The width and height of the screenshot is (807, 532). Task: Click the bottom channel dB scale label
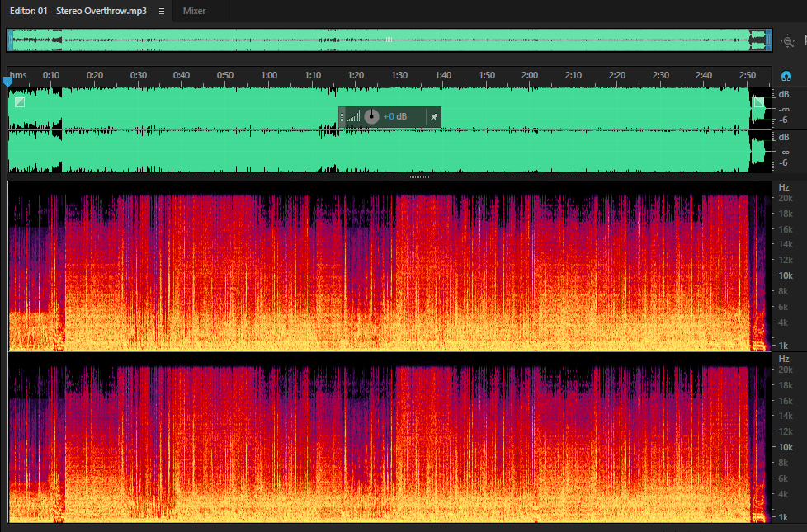point(784,137)
